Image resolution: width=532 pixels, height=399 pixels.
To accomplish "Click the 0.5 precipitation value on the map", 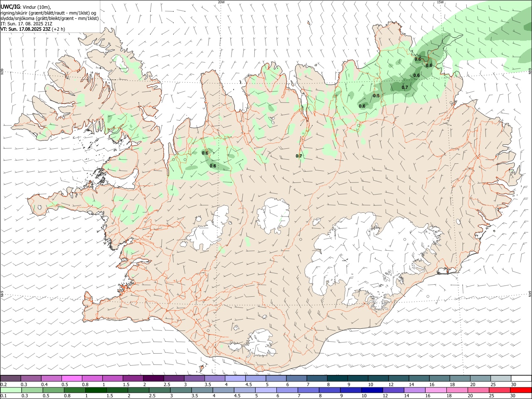I will 376,96.
